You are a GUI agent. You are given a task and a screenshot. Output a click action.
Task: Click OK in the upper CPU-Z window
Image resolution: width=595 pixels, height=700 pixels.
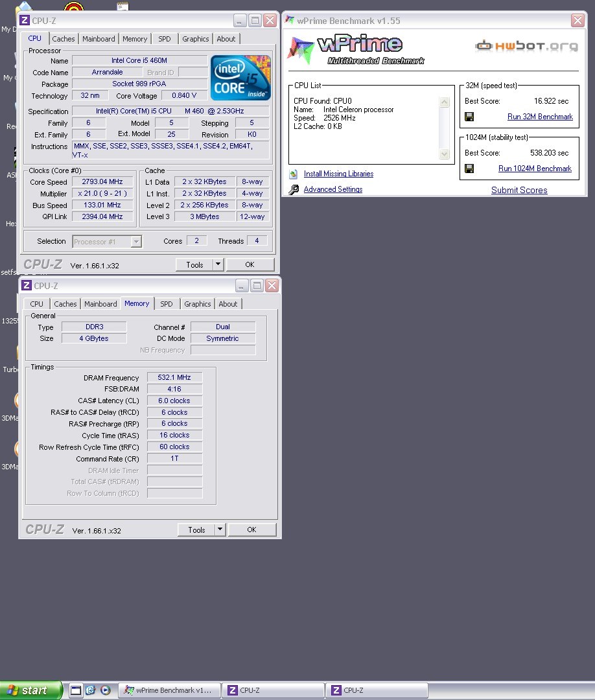[x=250, y=264]
